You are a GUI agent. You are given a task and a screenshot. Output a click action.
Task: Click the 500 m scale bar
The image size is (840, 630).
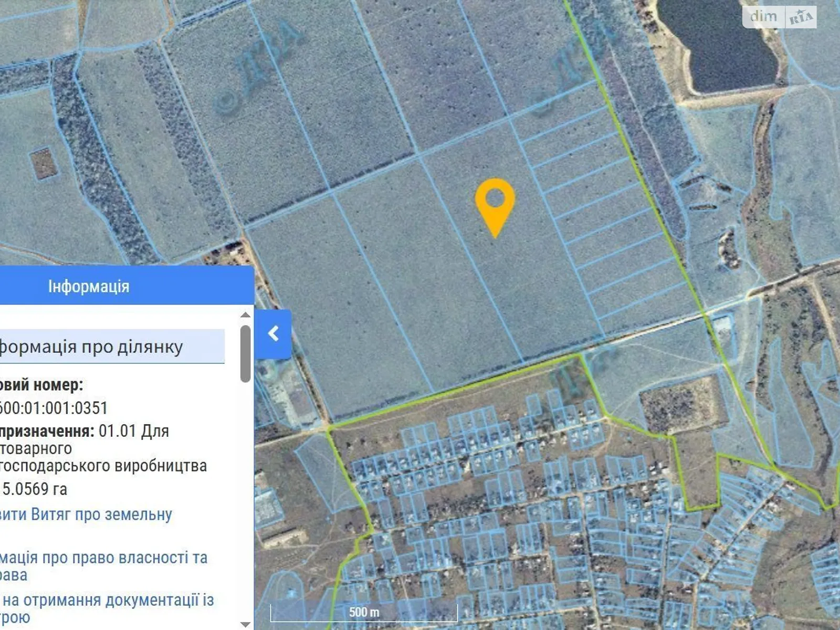tap(364, 612)
